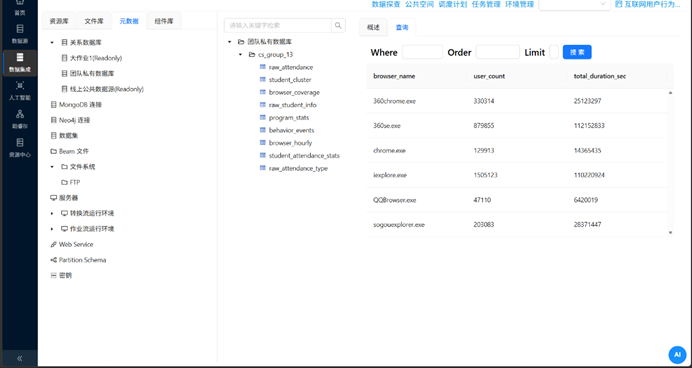Click the table scrollbar down arrow

pos(670,233)
